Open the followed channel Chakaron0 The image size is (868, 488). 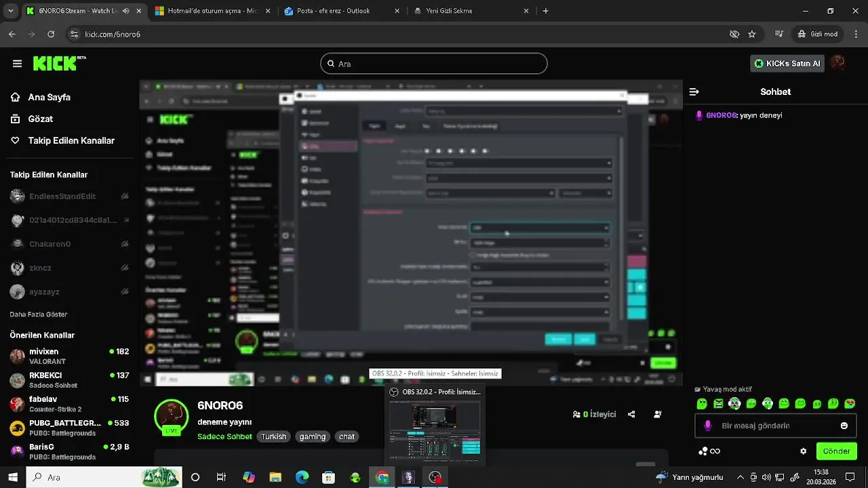(x=70, y=244)
